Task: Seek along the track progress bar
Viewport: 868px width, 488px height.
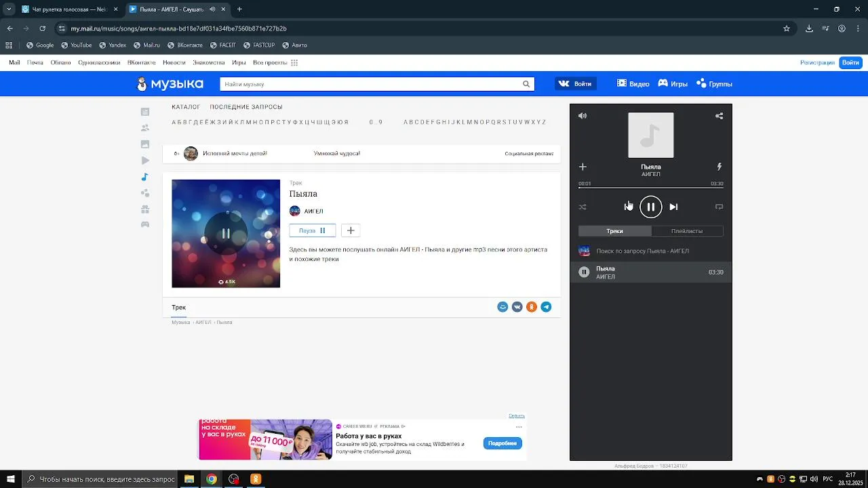Action: [x=651, y=187]
